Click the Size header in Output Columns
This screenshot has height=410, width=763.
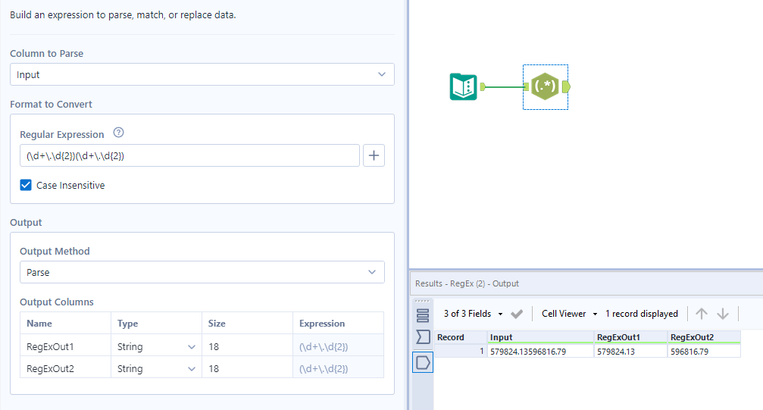pos(247,323)
